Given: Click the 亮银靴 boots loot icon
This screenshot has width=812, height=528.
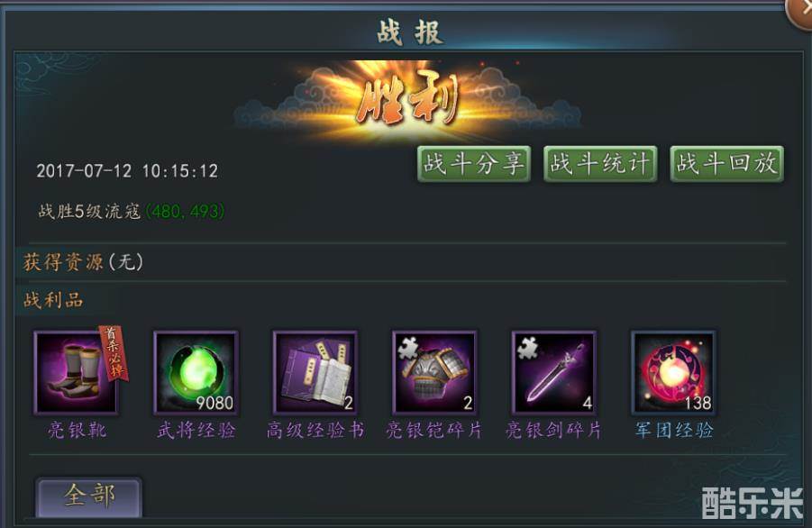Looking at the screenshot, I should pyautogui.click(x=77, y=372).
